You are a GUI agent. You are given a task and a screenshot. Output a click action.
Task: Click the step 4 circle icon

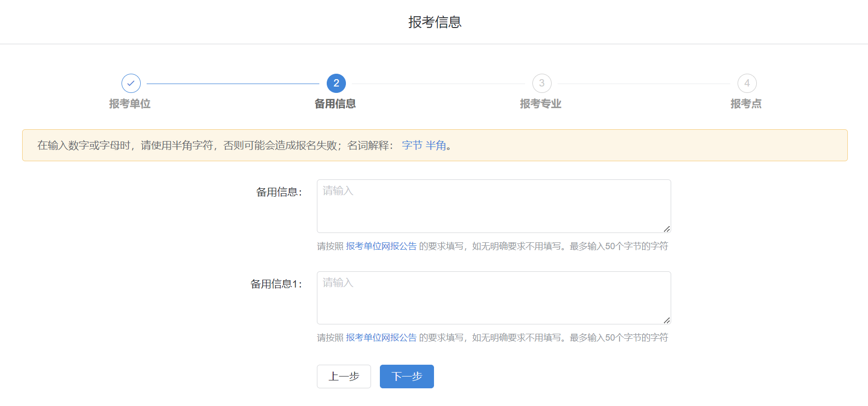(x=746, y=84)
